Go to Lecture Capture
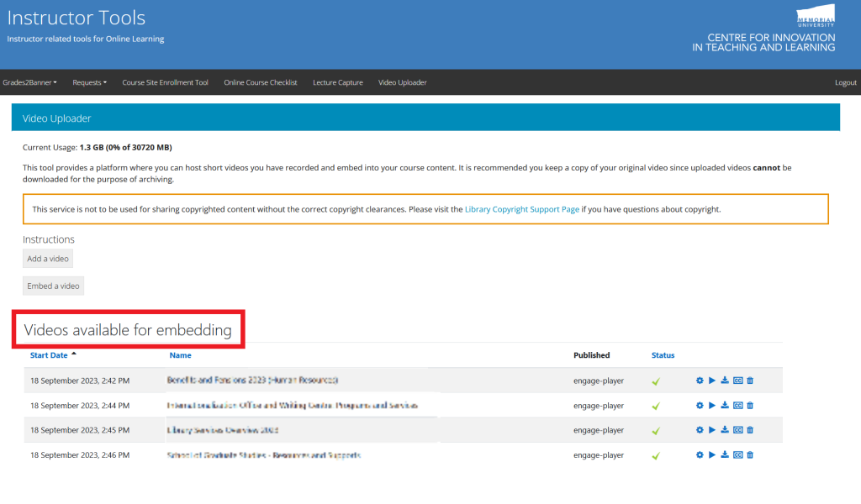 pyautogui.click(x=338, y=82)
